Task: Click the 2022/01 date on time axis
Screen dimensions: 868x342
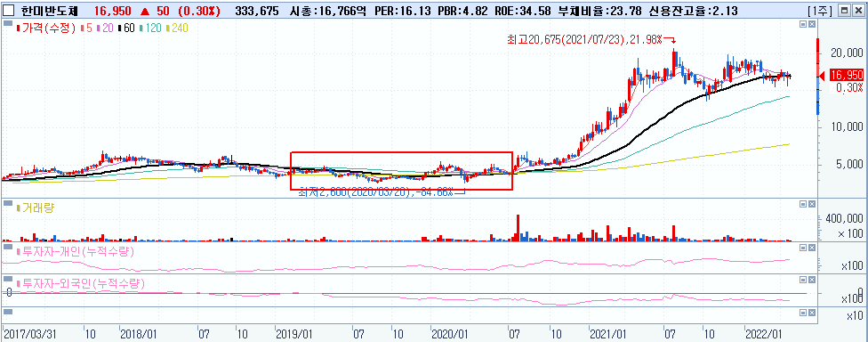Action: click(763, 334)
